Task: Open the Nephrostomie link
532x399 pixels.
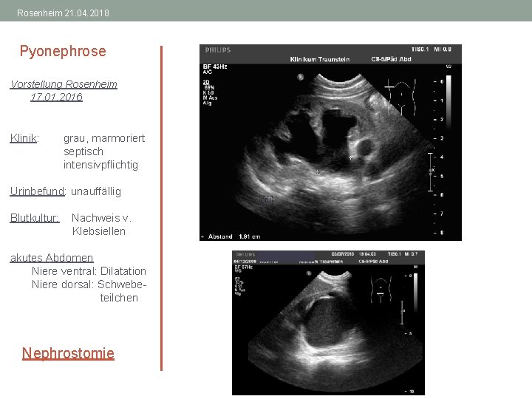Action: pos(68,353)
